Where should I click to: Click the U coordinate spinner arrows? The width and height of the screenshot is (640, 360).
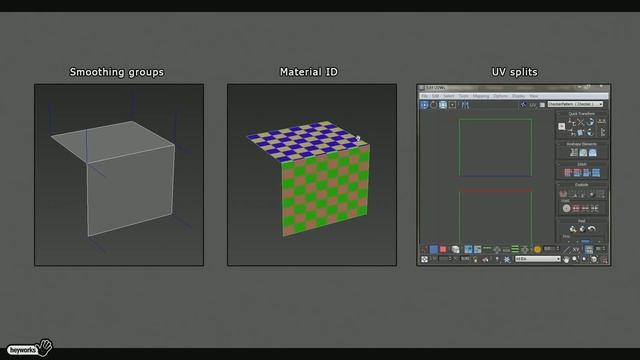450,259
